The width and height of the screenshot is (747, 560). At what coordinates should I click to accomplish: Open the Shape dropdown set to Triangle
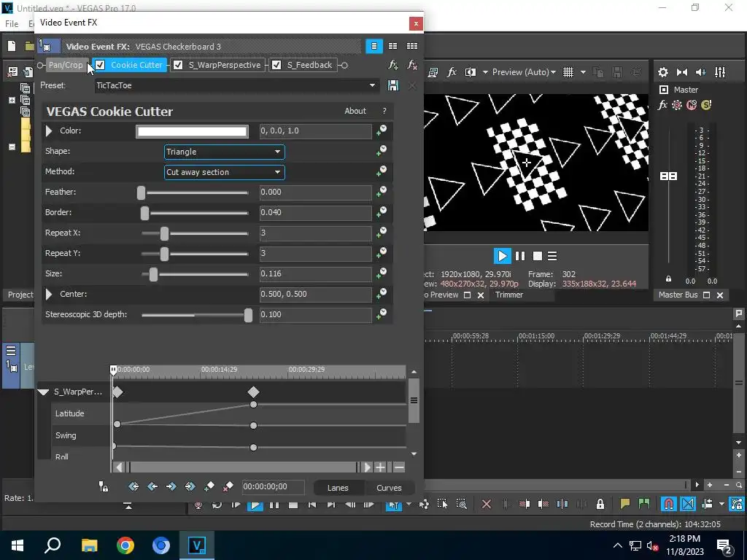point(225,152)
